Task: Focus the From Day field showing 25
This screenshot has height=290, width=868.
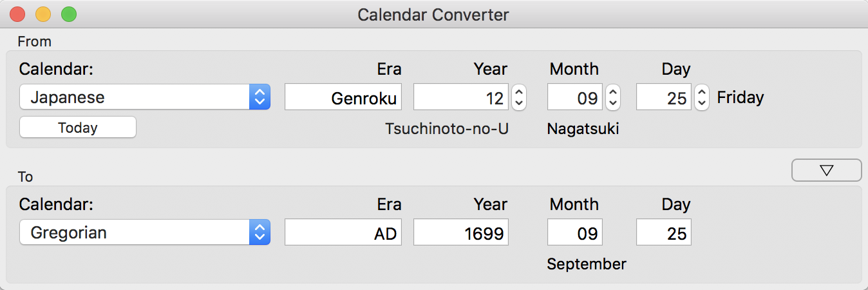Action: click(664, 97)
